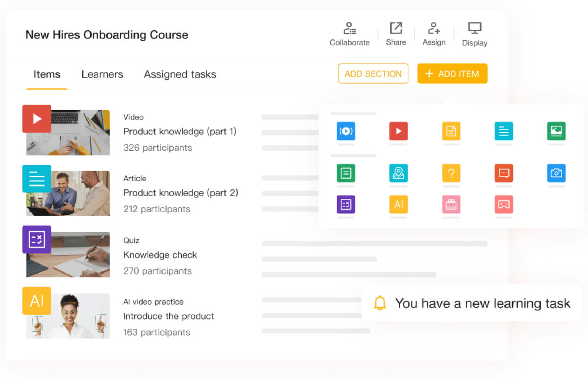The height and width of the screenshot is (378, 588).
Task: Click the 'AI video practice' type label
Action: pos(153,302)
